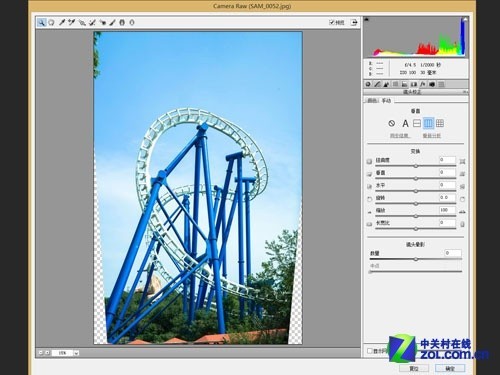The image size is (500, 375).
Task: Toggle highlight clipping warning in histogram
Action: (465, 20)
